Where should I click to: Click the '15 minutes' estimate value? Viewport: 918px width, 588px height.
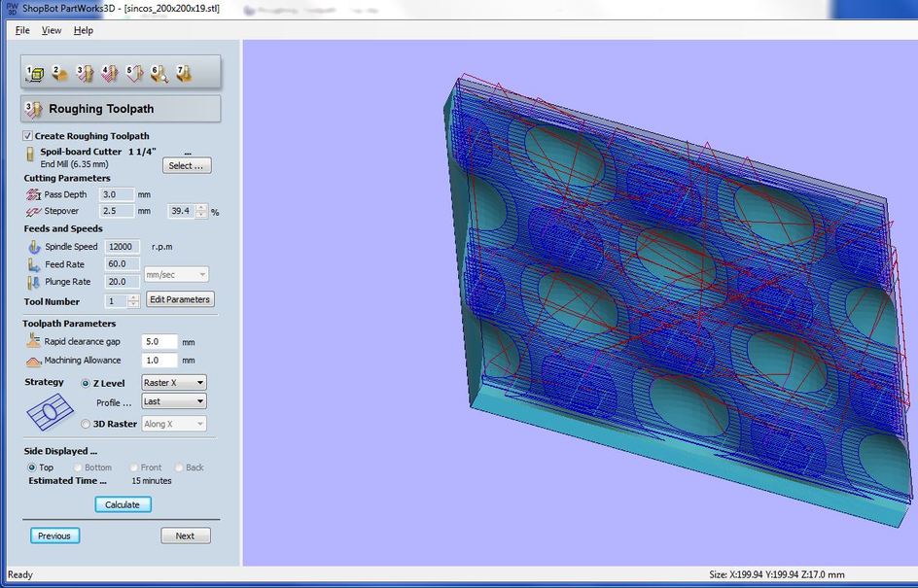pyautogui.click(x=152, y=480)
